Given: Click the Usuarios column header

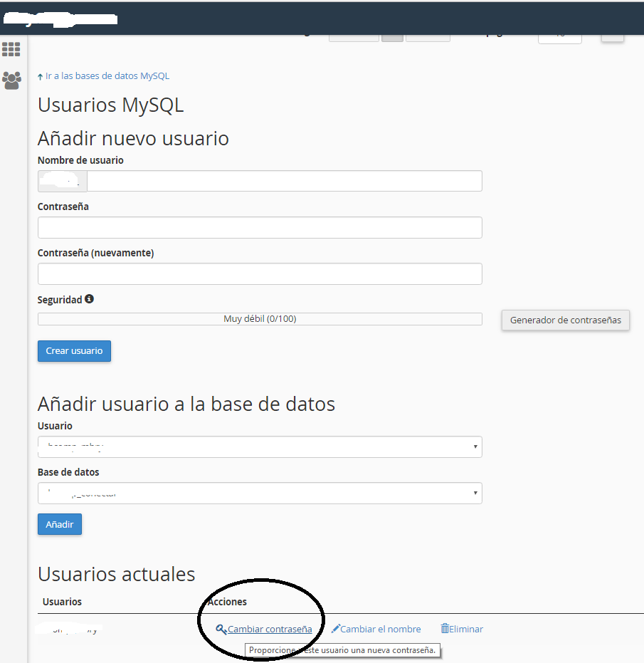Looking at the screenshot, I should 62,602.
